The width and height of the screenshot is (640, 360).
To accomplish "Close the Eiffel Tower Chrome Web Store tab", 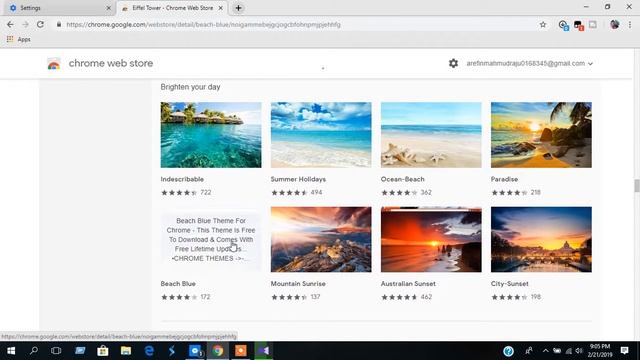I will (220, 8).
